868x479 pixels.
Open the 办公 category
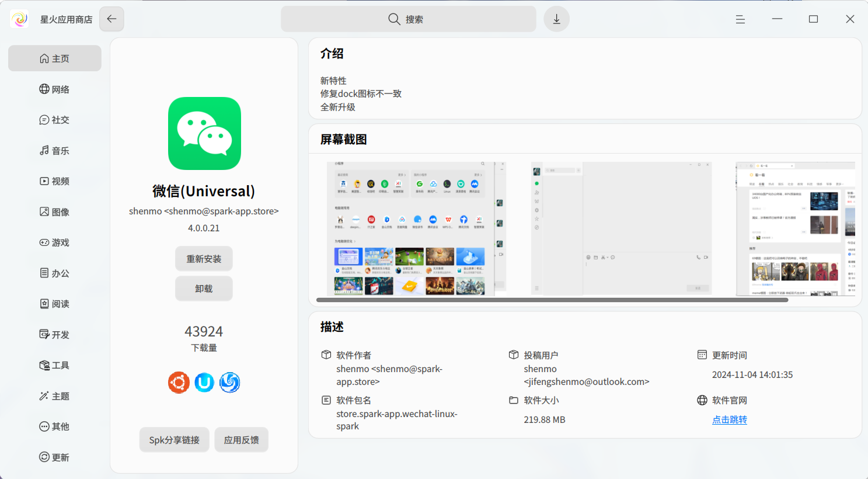coord(55,273)
